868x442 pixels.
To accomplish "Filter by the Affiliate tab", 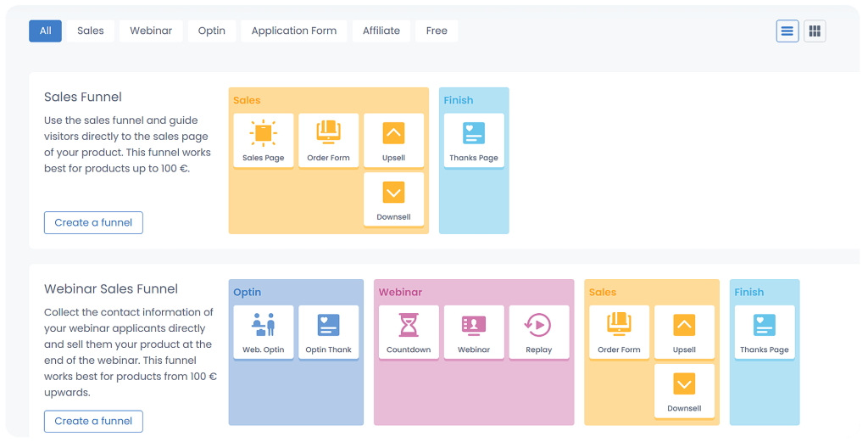I will 381,31.
